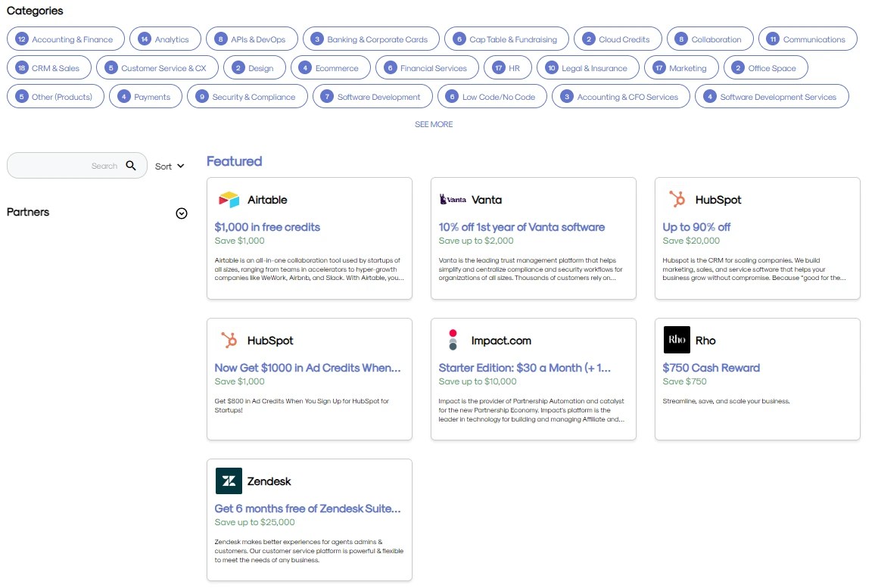Select the Communications category chip
This screenshot has width=878, height=588.
(x=808, y=39)
